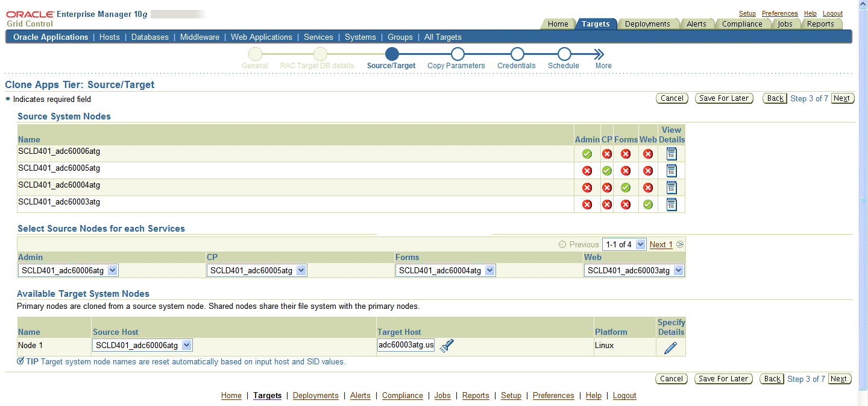
Task: Open the CP source node dropdown
Action: pyautogui.click(x=257, y=270)
